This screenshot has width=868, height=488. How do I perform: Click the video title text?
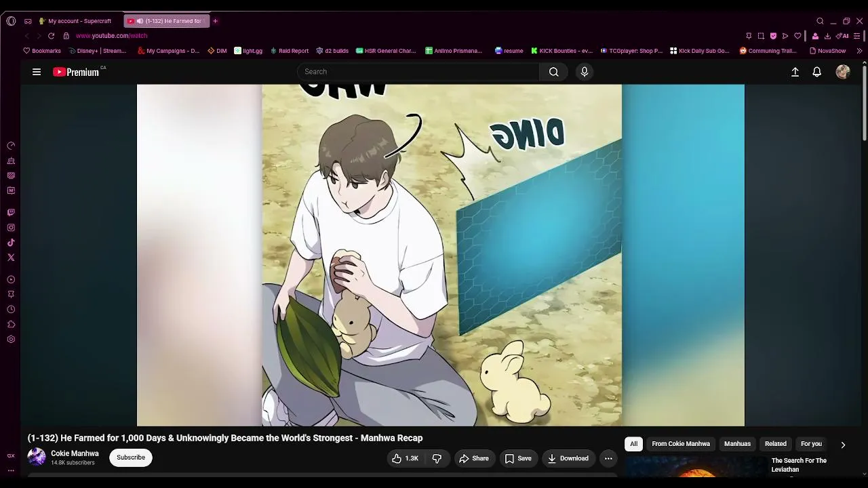click(x=225, y=438)
